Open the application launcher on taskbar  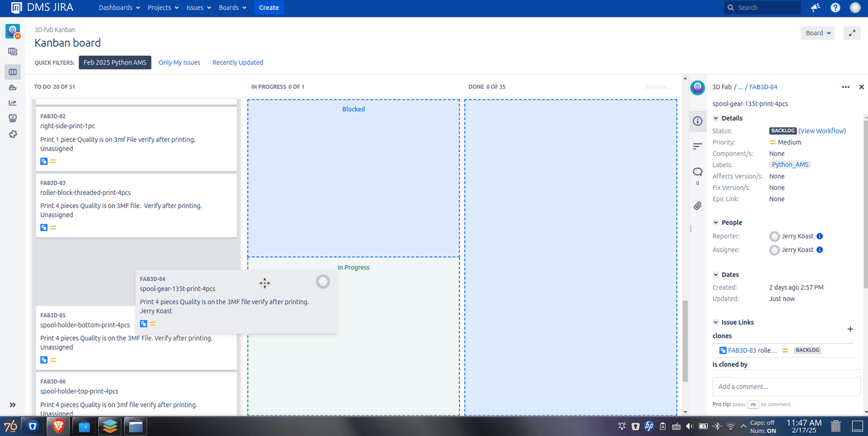tap(10, 426)
